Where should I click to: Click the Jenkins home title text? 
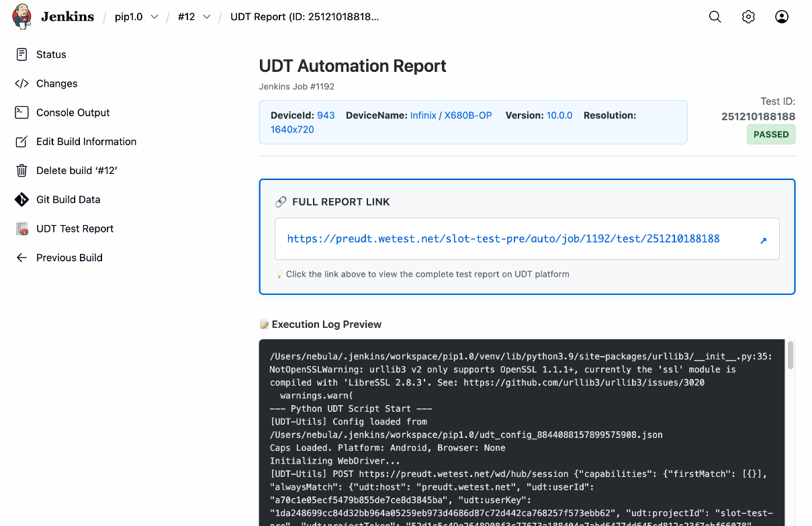67,17
